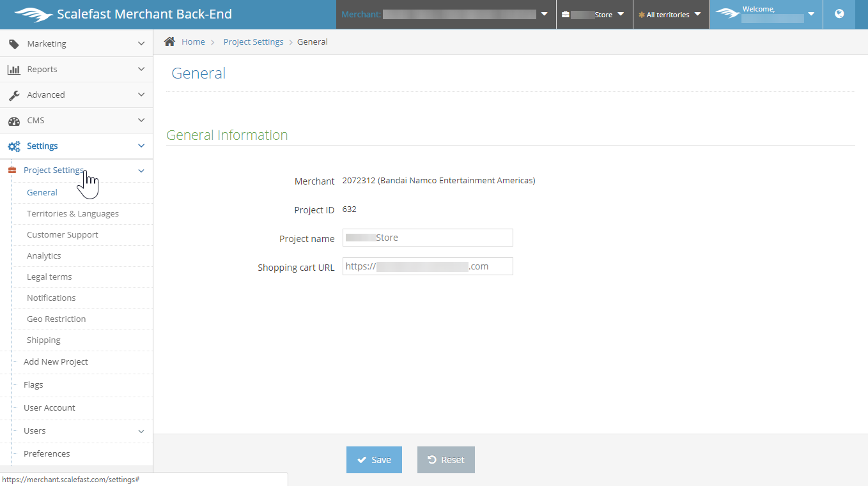This screenshot has width=868, height=486.
Task: Click the Home house icon in breadcrumb
Action: pyautogui.click(x=169, y=42)
